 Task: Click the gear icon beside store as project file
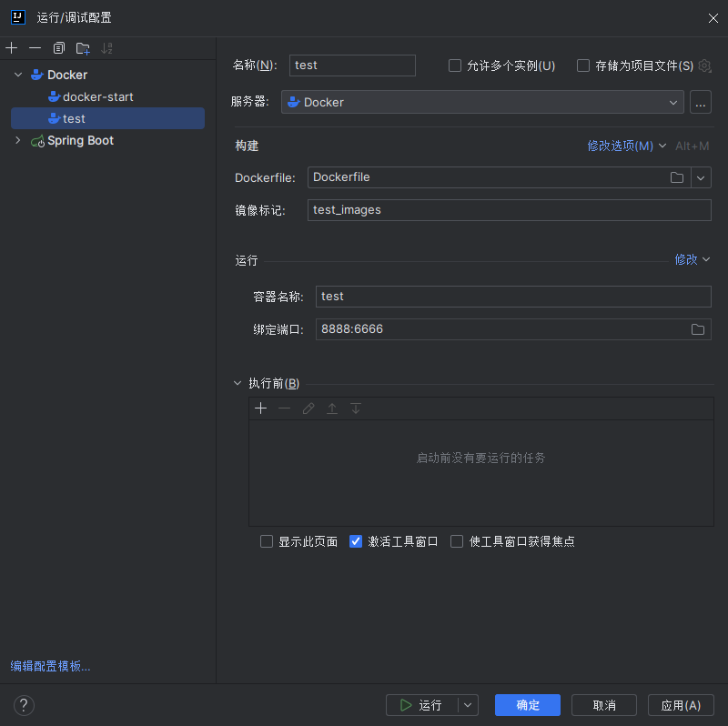(704, 66)
